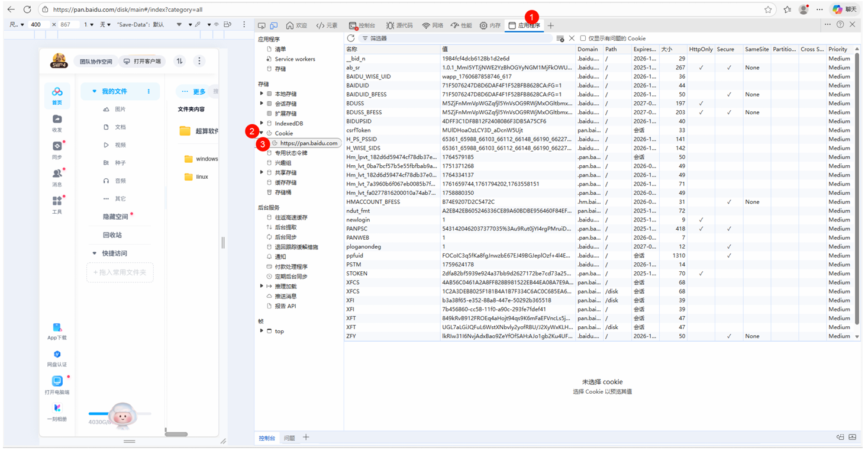Open the 一刻相册 photo album icon

click(57, 408)
